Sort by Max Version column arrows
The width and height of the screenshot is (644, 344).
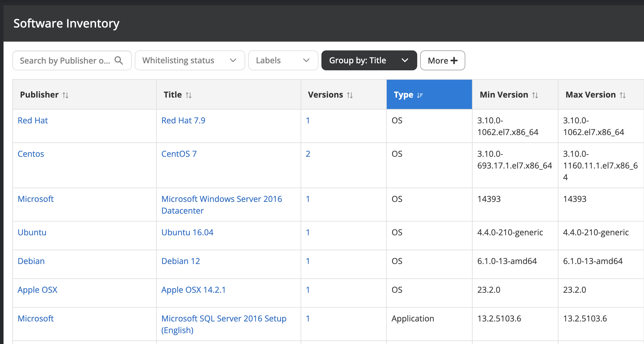click(x=623, y=95)
